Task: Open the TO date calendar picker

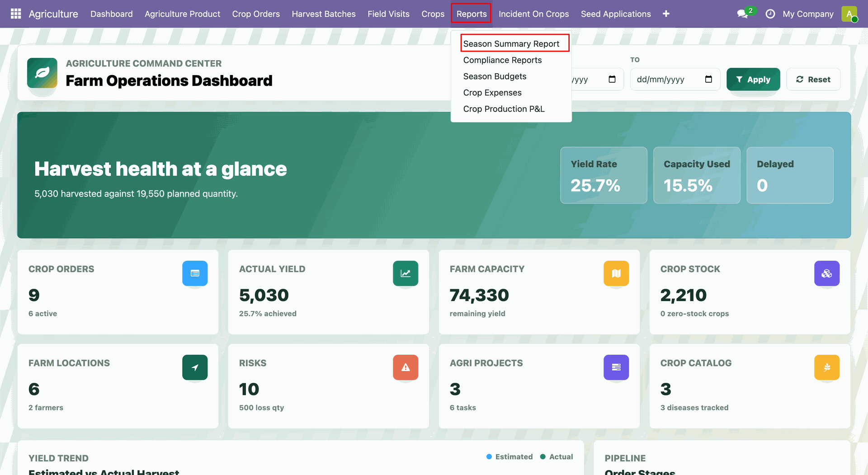Action: (x=708, y=80)
